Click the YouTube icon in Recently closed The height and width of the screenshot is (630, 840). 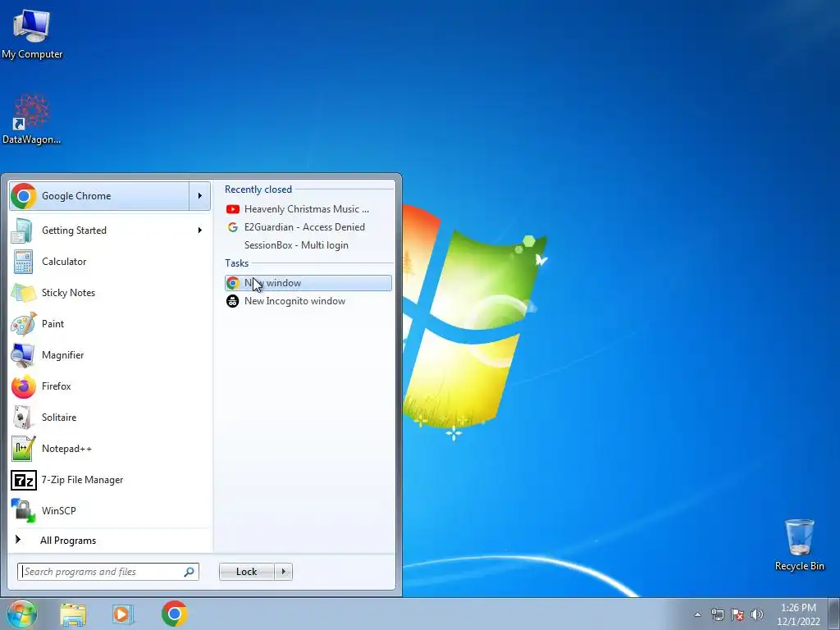pos(232,209)
